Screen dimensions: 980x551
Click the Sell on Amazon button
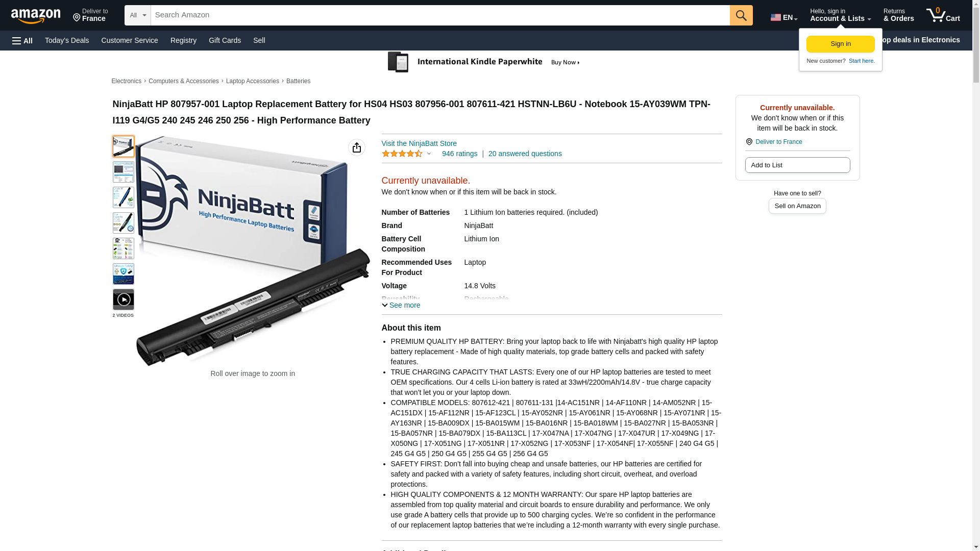[797, 206]
